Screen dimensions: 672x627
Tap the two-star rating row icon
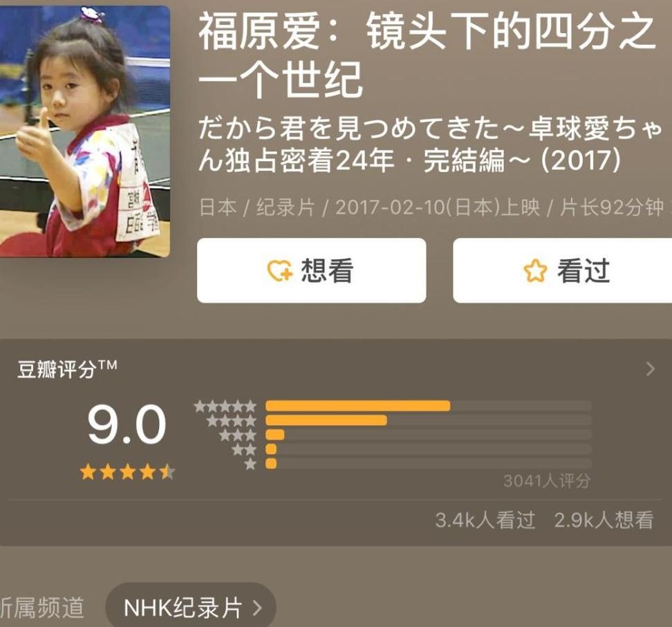244,449
